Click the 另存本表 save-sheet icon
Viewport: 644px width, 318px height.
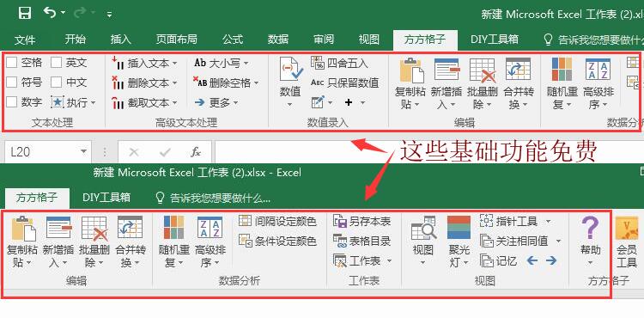coord(340,222)
